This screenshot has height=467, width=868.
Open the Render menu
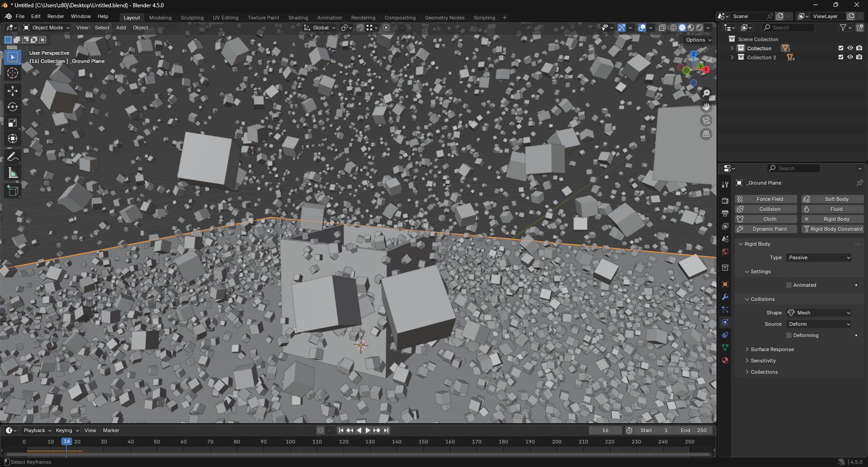(x=56, y=16)
